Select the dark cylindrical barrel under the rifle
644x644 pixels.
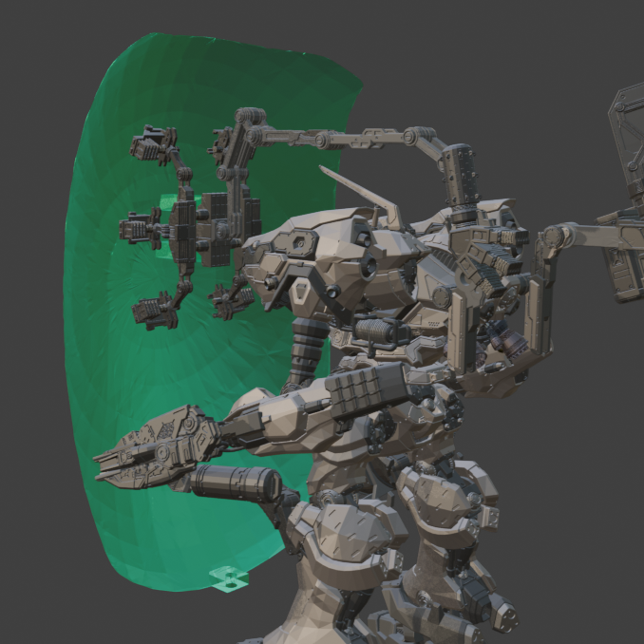(x=237, y=483)
